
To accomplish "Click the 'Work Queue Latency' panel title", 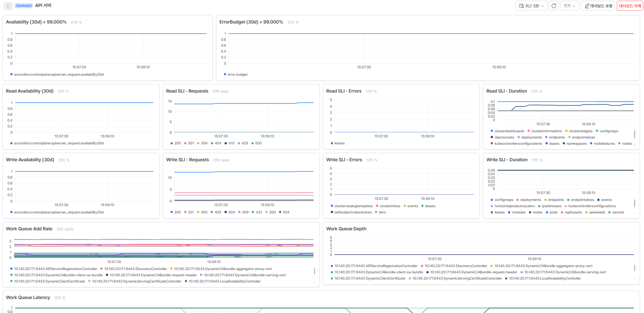I will click(x=28, y=298).
